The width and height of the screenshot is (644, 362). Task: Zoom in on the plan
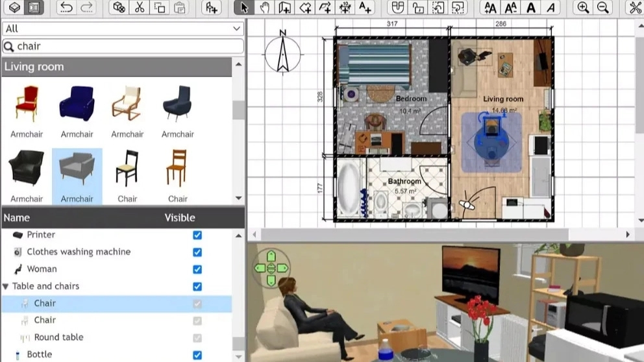click(x=583, y=8)
